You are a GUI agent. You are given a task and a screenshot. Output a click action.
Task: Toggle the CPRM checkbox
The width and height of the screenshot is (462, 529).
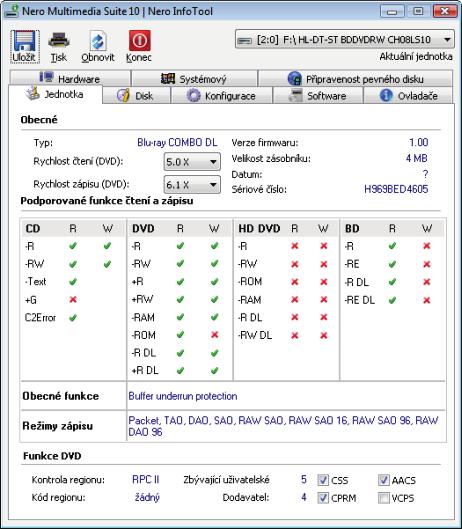click(x=323, y=498)
